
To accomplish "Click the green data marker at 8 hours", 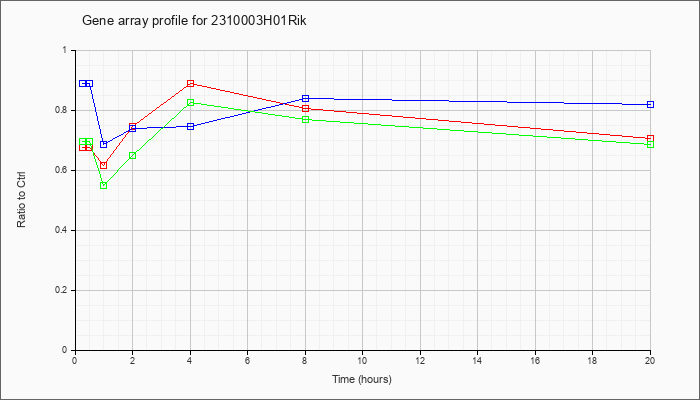I will 305,119.
